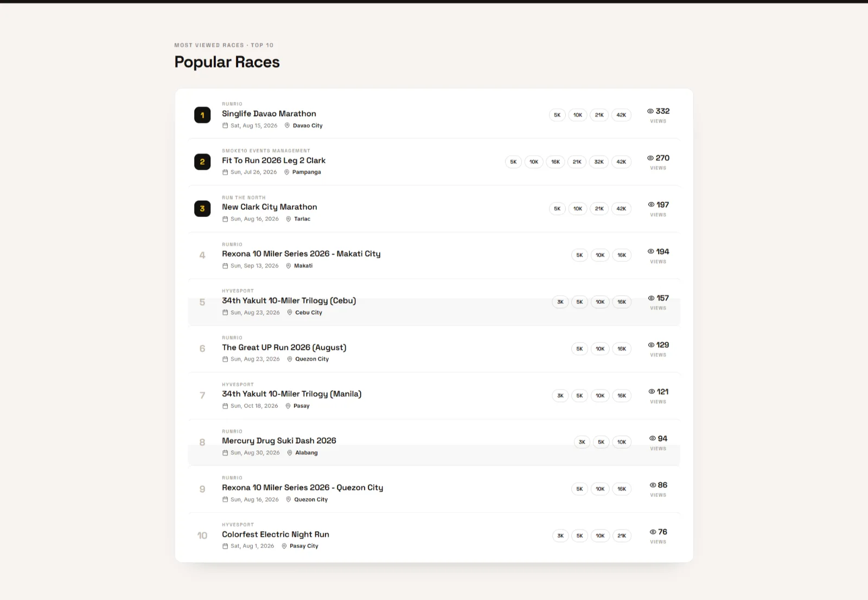Click eye views icon next to 332

point(650,111)
